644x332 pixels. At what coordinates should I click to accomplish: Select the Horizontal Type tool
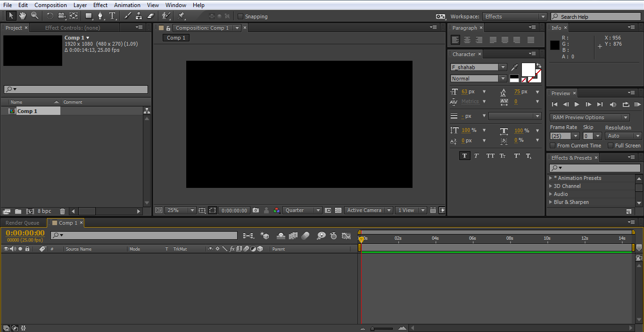point(113,16)
